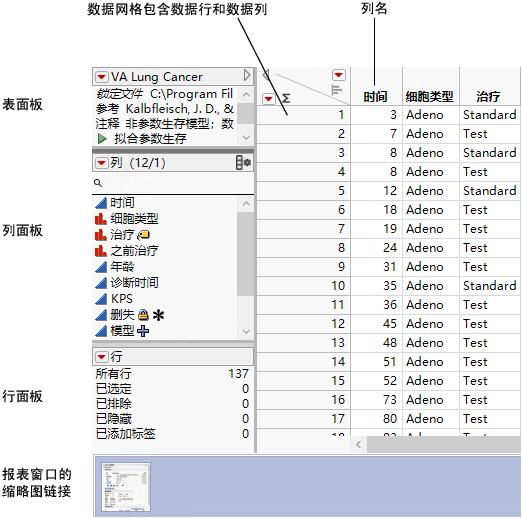This screenshot has width=523, height=519.
Task: Click the formula plus icon beside 模型
Action: [143, 331]
